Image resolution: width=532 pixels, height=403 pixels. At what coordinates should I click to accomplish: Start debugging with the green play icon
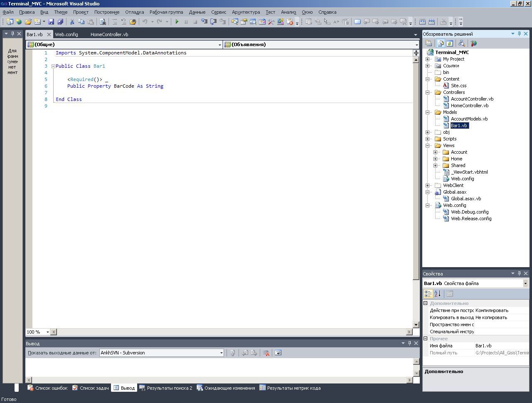click(x=177, y=22)
